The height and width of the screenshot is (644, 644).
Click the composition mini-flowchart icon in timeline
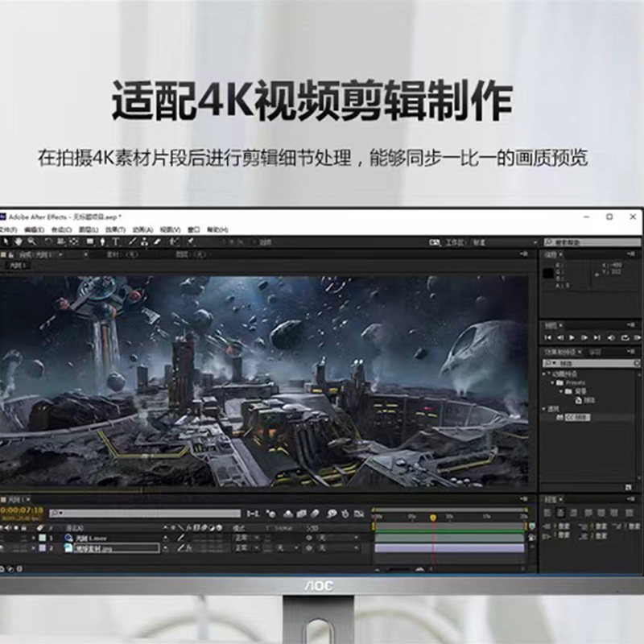[x=253, y=514]
